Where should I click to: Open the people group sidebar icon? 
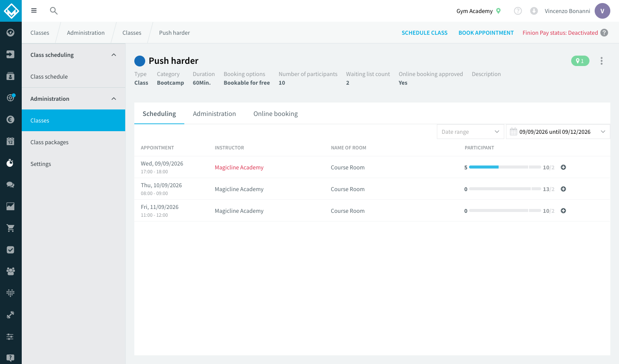pos(11,271)
